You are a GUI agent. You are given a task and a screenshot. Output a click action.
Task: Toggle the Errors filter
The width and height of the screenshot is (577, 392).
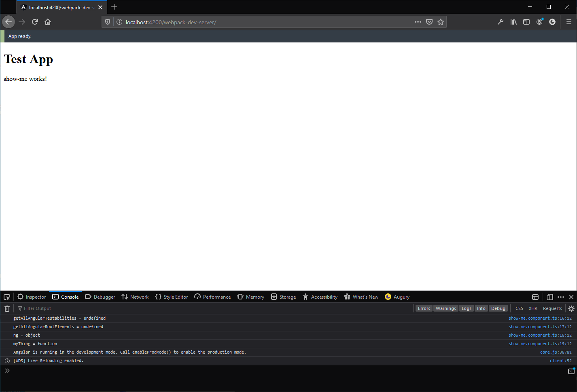pos(424,308)
